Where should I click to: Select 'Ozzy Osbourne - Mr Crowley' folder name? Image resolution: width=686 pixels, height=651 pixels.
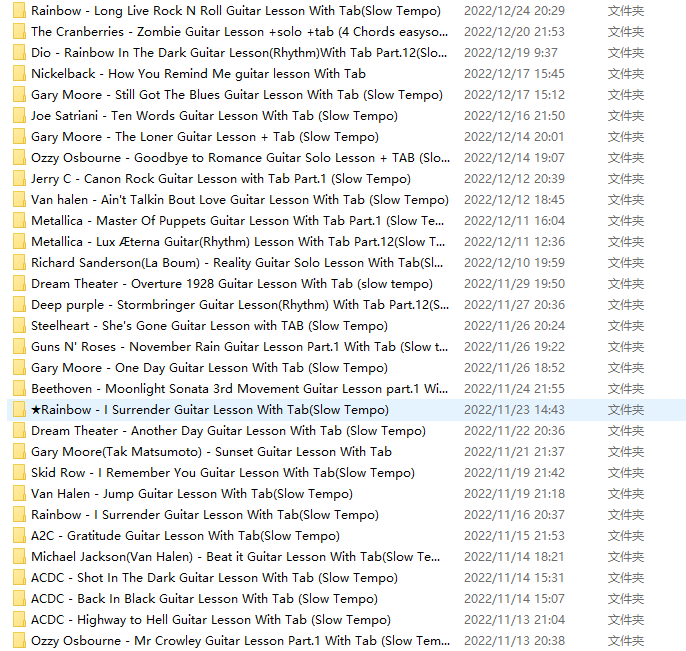240,640
